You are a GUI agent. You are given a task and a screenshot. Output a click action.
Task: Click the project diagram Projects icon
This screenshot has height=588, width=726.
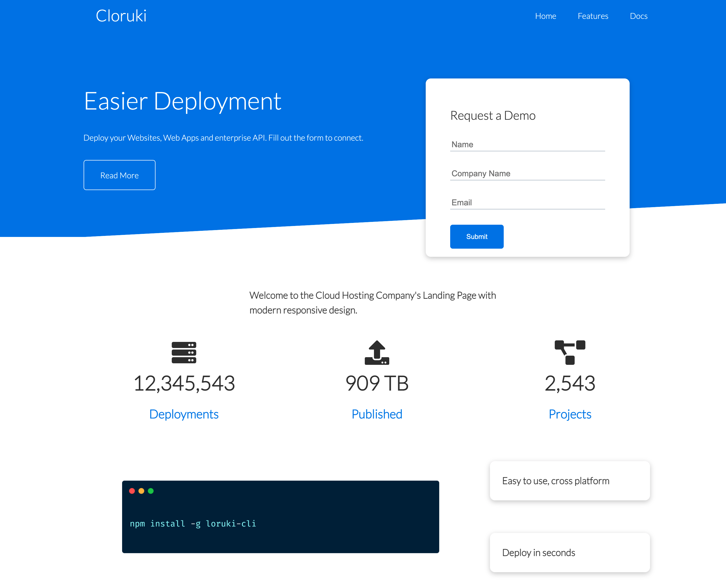pos(570,352)
